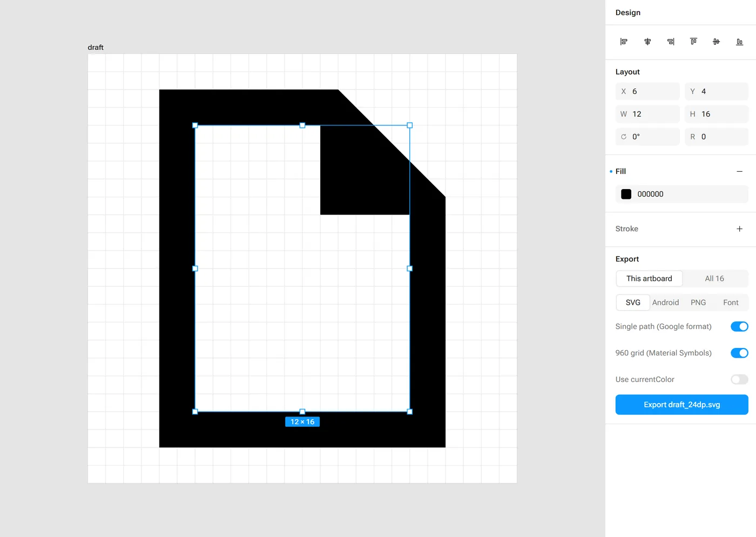
Task: Click the Stroke section label
Action: [627, 229]
